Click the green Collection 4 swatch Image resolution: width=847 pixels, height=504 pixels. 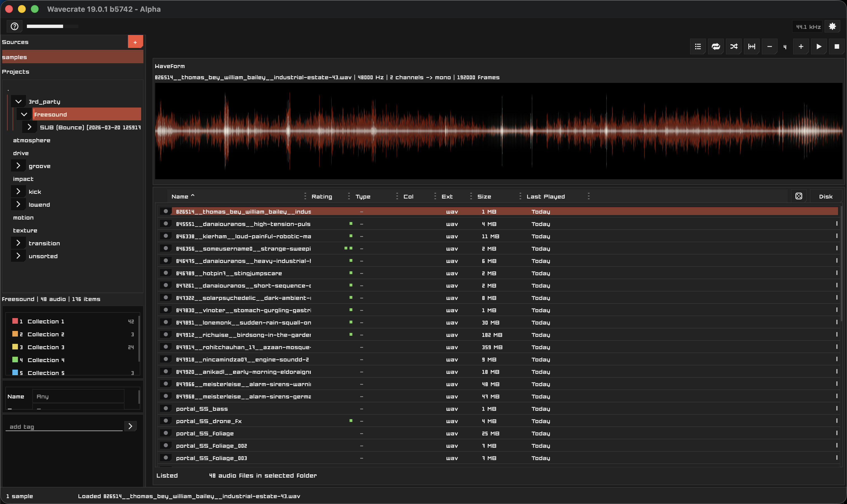(x=15, y=360)
